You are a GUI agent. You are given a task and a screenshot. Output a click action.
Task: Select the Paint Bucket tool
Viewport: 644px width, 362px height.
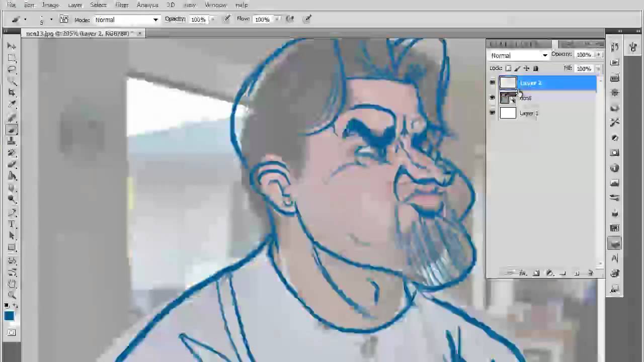coord(12,176)
